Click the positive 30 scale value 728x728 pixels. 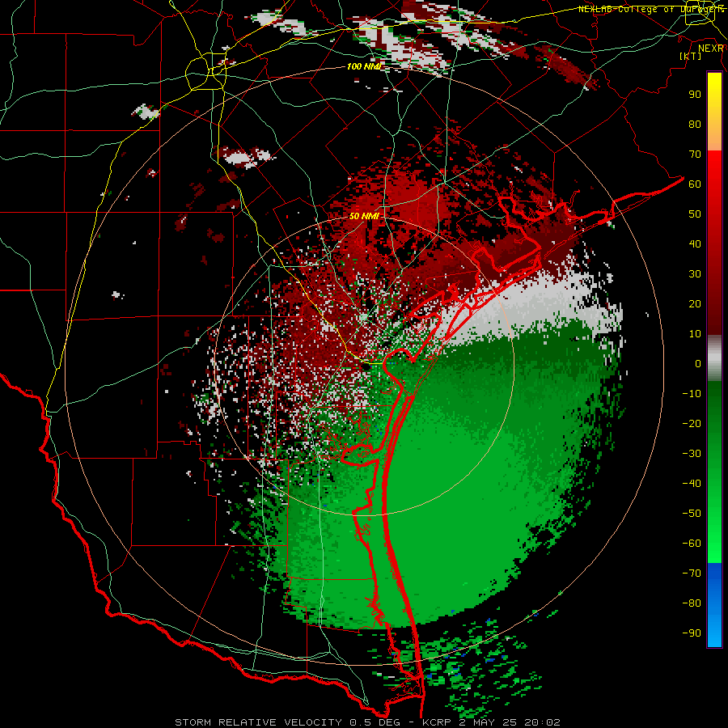(695, 274)
